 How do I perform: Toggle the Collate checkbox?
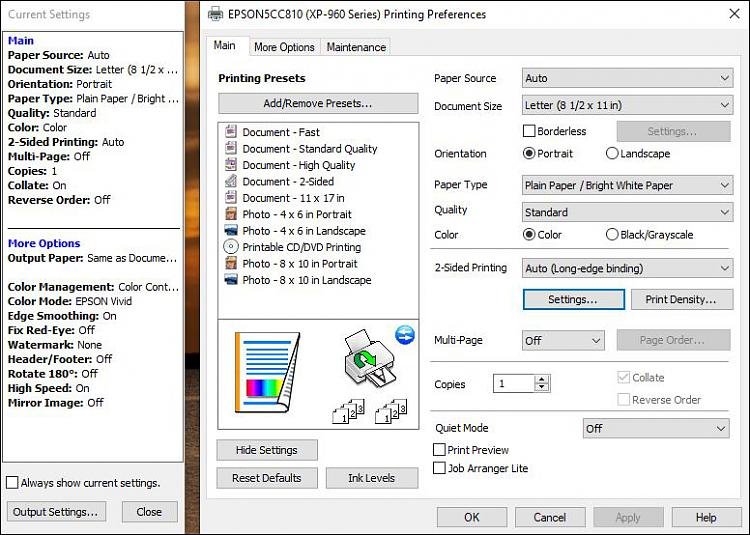pos(623,378)
